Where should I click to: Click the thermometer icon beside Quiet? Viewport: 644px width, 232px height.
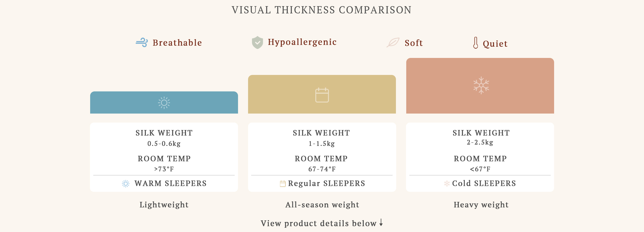point(476,43)
